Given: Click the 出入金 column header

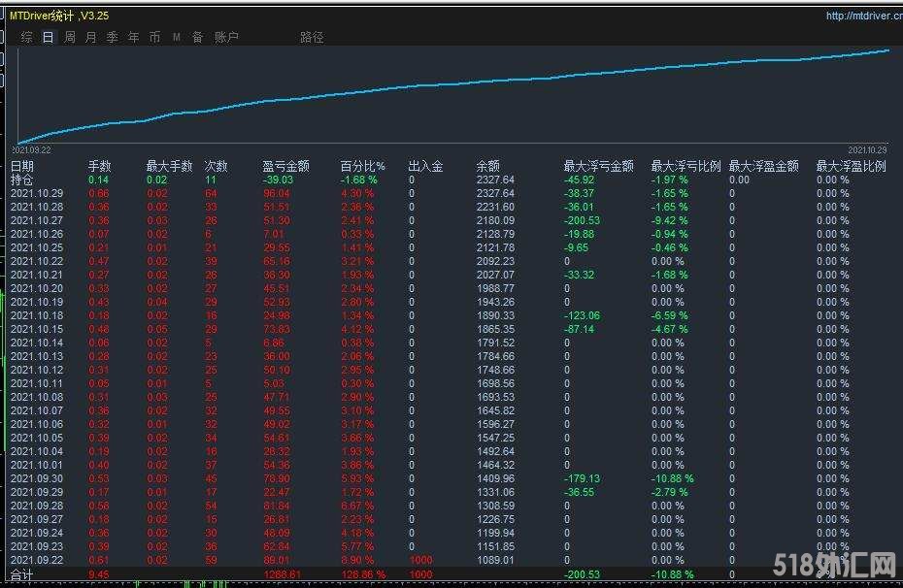Looking at the screenshot, I should [425, 166].
